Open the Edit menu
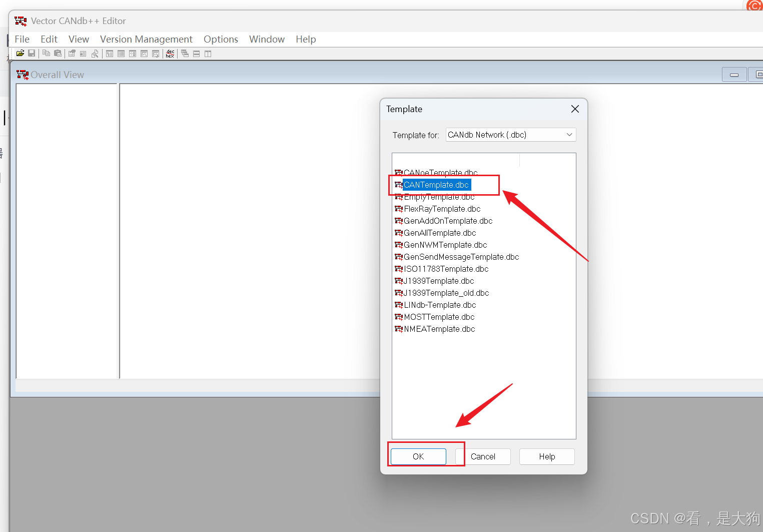This screenshot has height=532, width=763. point(49,39)
